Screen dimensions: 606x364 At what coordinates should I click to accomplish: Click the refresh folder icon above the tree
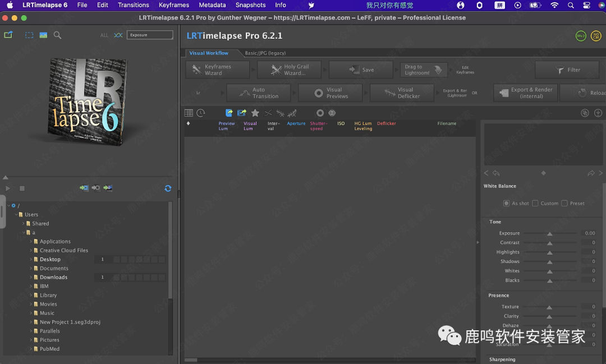tap(168, 188)
